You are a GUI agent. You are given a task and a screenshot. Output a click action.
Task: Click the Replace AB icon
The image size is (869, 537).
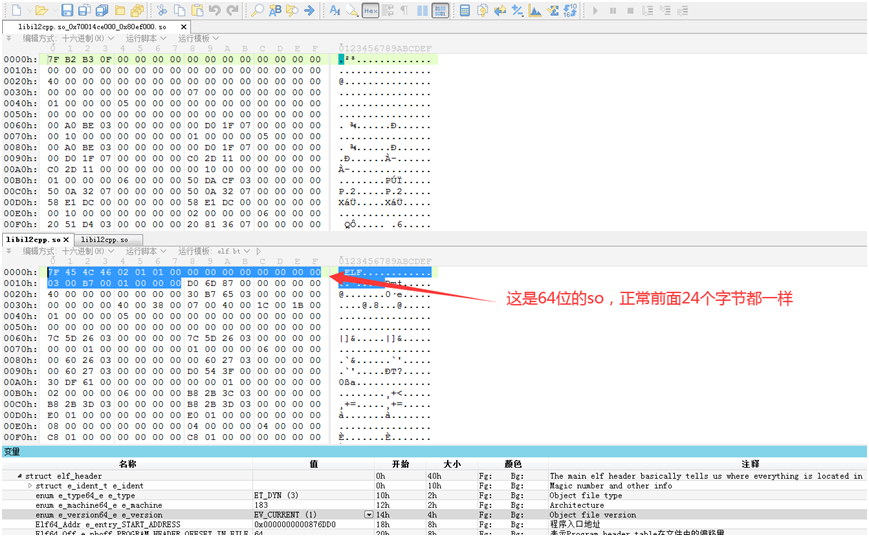[275, 10]
